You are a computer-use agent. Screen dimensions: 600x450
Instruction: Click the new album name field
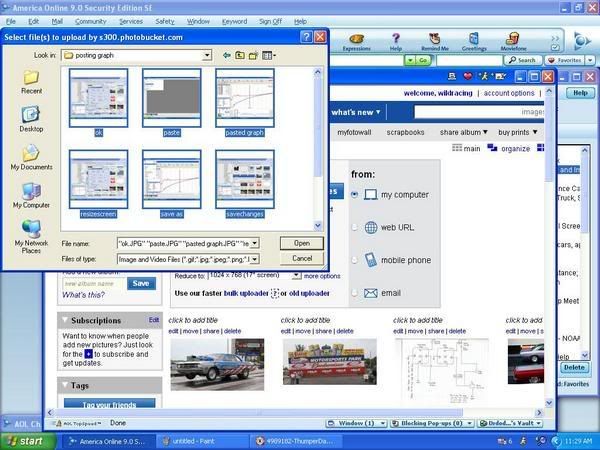(93, 284)
